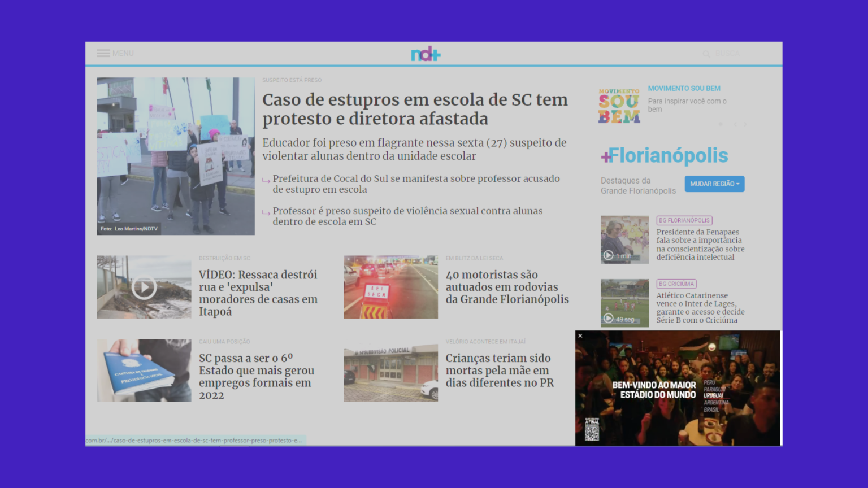868x488 pixels.
Task: Select the BG FLORIANÓPOLIS category tag
Action: [x=684, y=220]
